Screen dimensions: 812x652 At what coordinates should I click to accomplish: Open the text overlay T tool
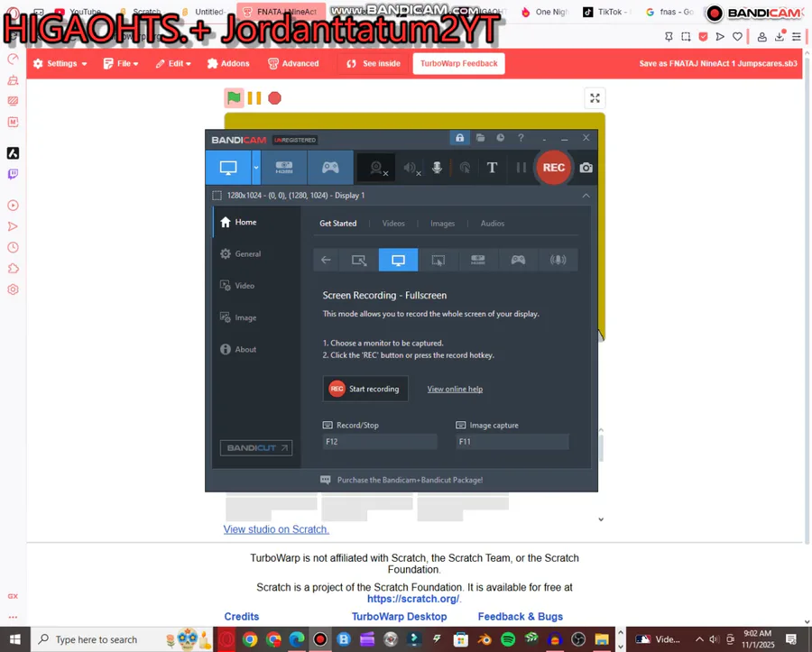click(492, 168)
